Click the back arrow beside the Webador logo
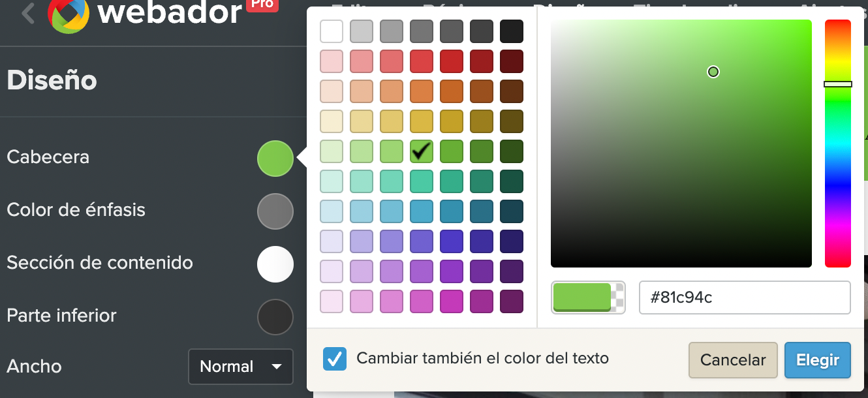The image size is (868, 398). [27, 13]
